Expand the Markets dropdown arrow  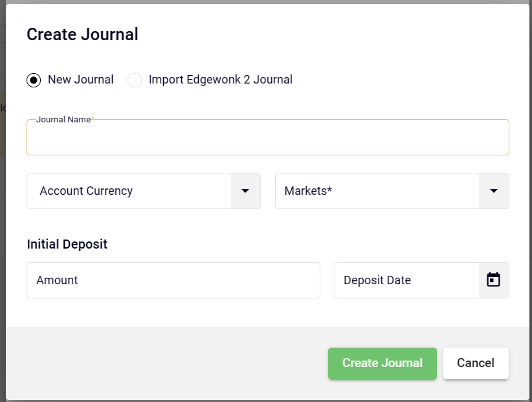494,191
